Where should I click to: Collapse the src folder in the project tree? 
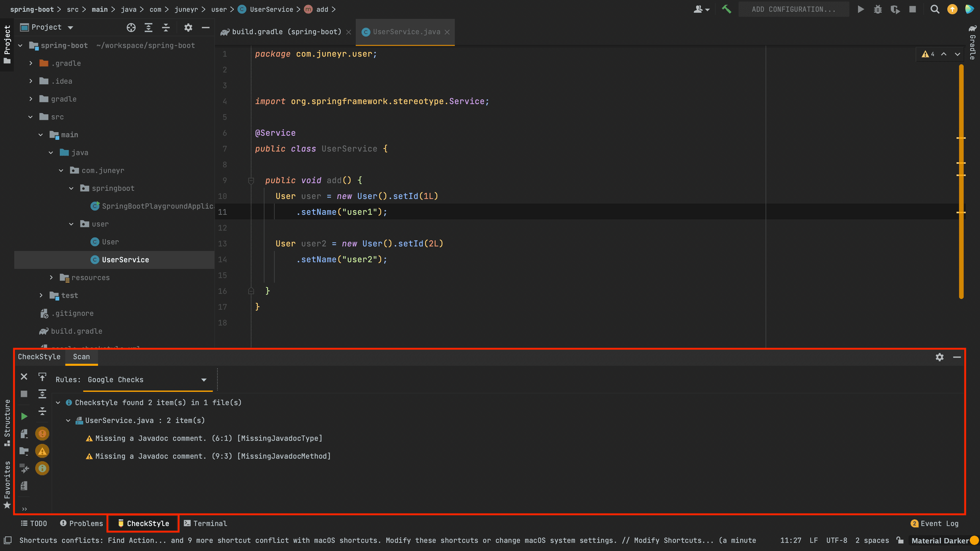(30, 117)
